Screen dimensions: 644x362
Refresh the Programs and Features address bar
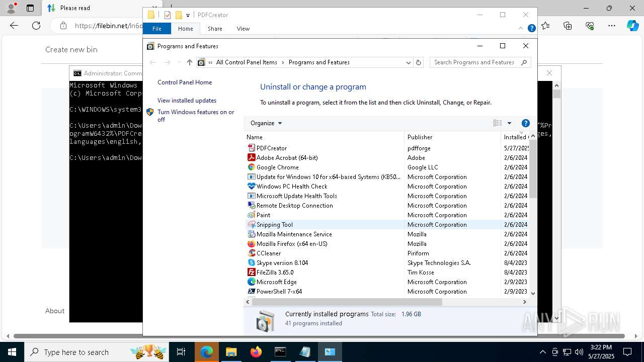tap(419, 62)
